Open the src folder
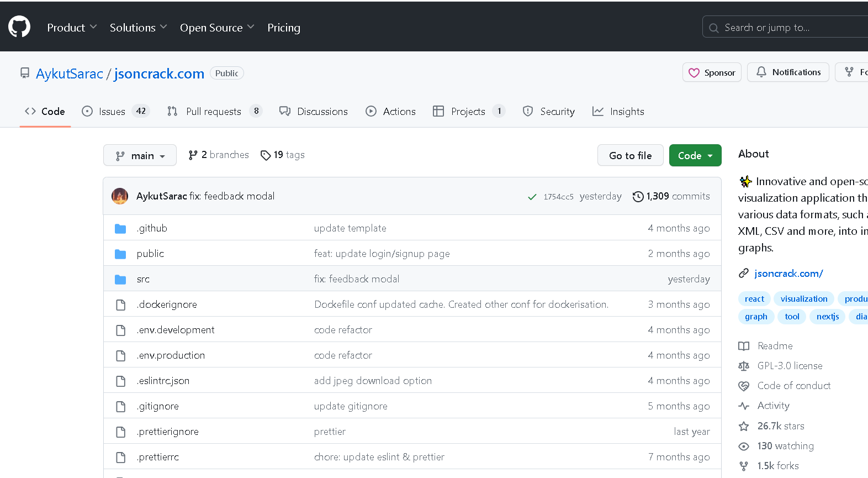Viewport: 868px width, 478px height. tap(143, 279)
